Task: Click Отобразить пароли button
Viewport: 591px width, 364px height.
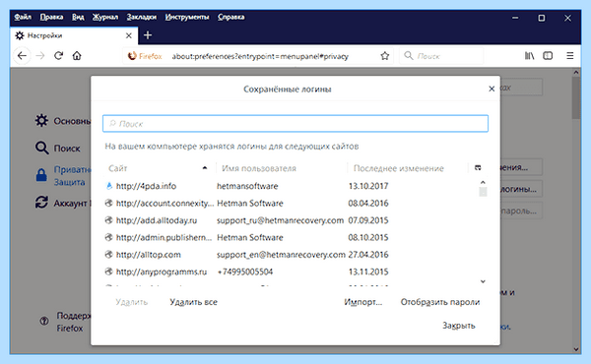Action: (x=440, y=302)
